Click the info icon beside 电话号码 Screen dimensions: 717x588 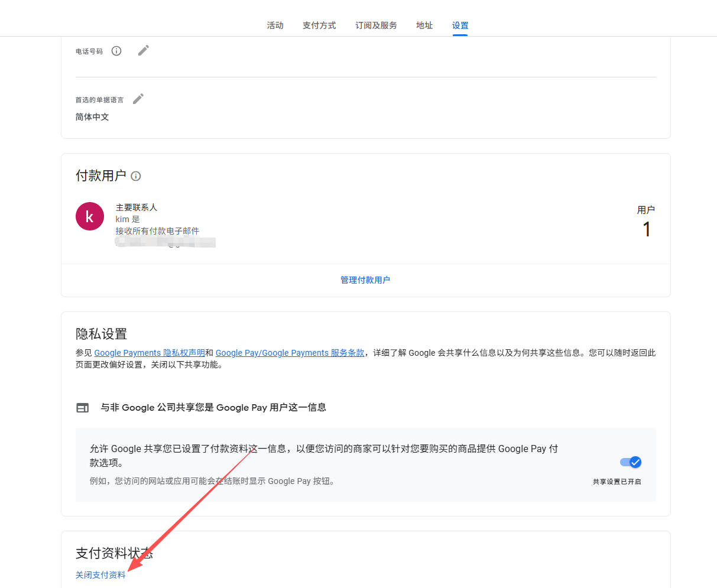pyautogui.click(x=116, y=51)
